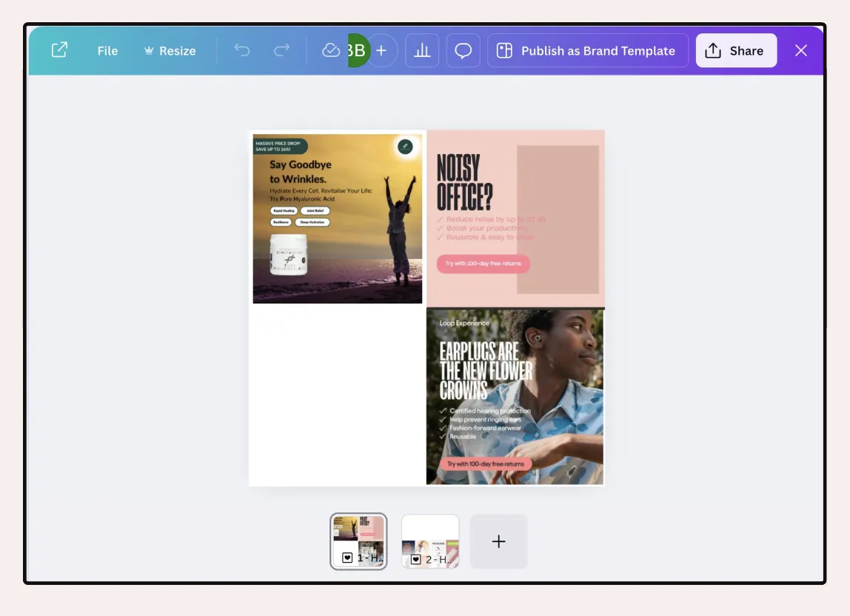Select page 2 thumbnail
This screenshot has width=850, height=616.
click(430, 541)
